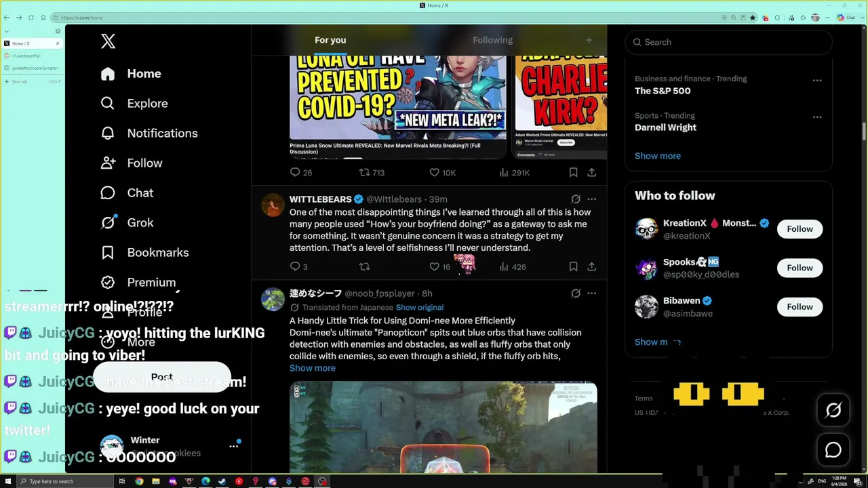Image resolution: width=868 pixels, height=488 pixels.
Task: Like the WITTLEBEARS post
Action: click(x=440, y=267)
